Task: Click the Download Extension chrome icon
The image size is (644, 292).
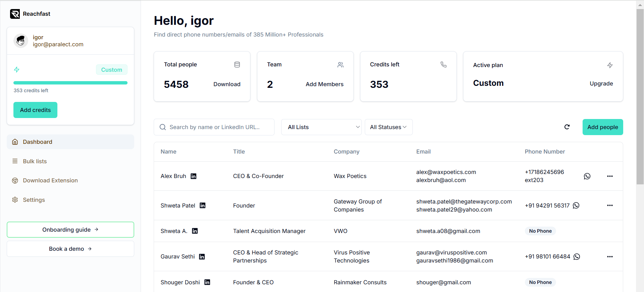Action: click(15, 180)
